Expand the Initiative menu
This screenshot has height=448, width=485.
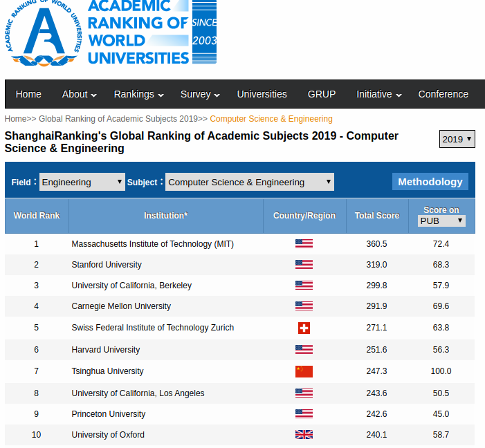[x=379, y=94]
